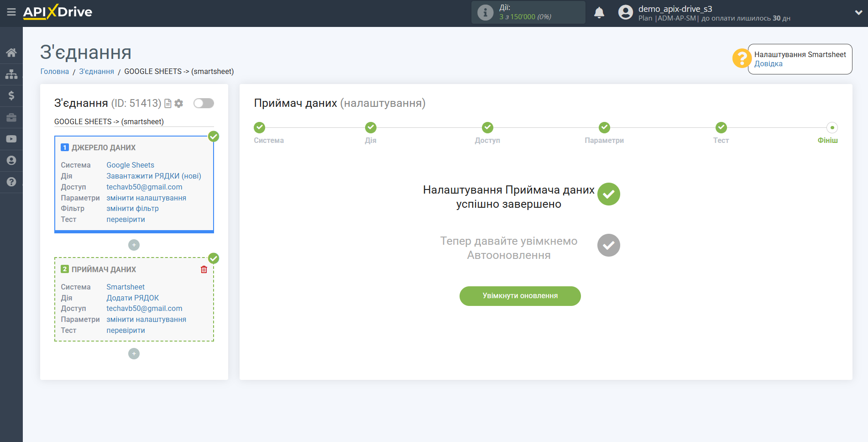
Task: Open the Billing dollar sidebar icon
Action: pos(11,95)
